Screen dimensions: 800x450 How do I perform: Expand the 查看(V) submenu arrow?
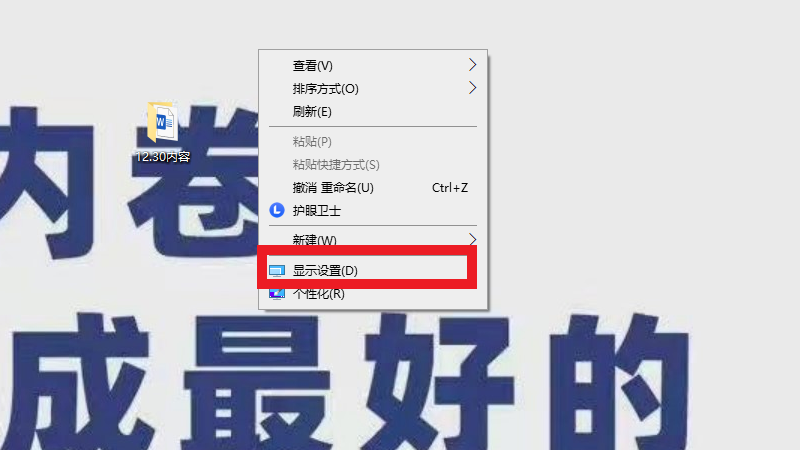pos(472,65)
